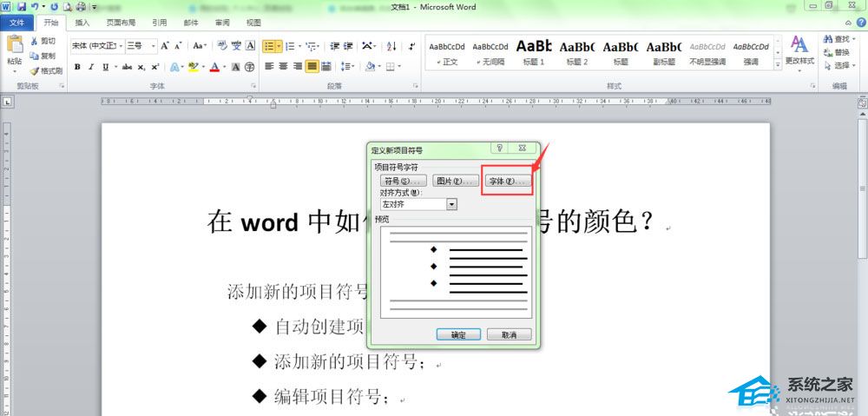868x416 pixels.
Task: Click 替换 Replace in editing group
Action: point(837,53)
